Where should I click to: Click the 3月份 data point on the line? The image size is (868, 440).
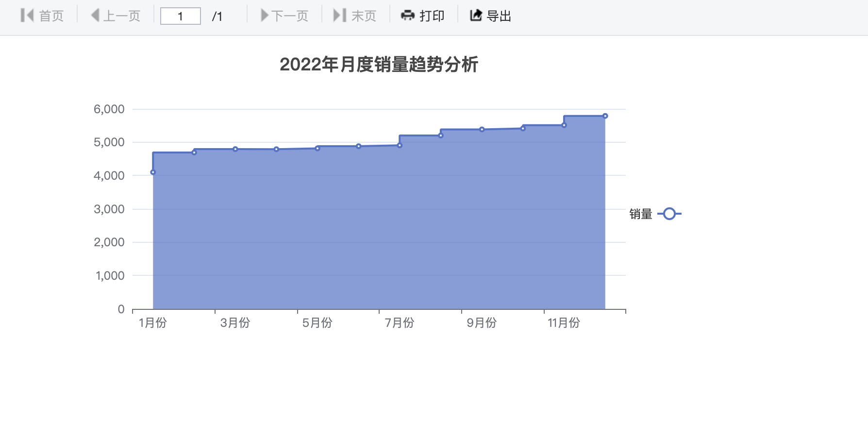click(235, 149)
